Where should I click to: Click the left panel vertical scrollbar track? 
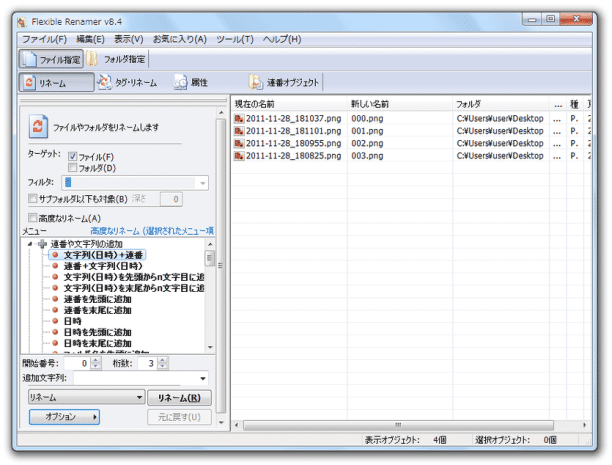click(221, 266)
